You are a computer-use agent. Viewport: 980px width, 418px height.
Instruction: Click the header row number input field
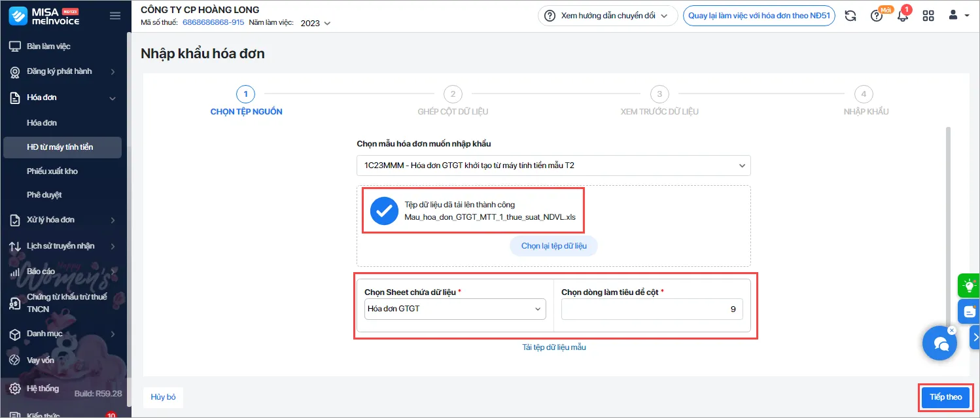tap(652, 309)
